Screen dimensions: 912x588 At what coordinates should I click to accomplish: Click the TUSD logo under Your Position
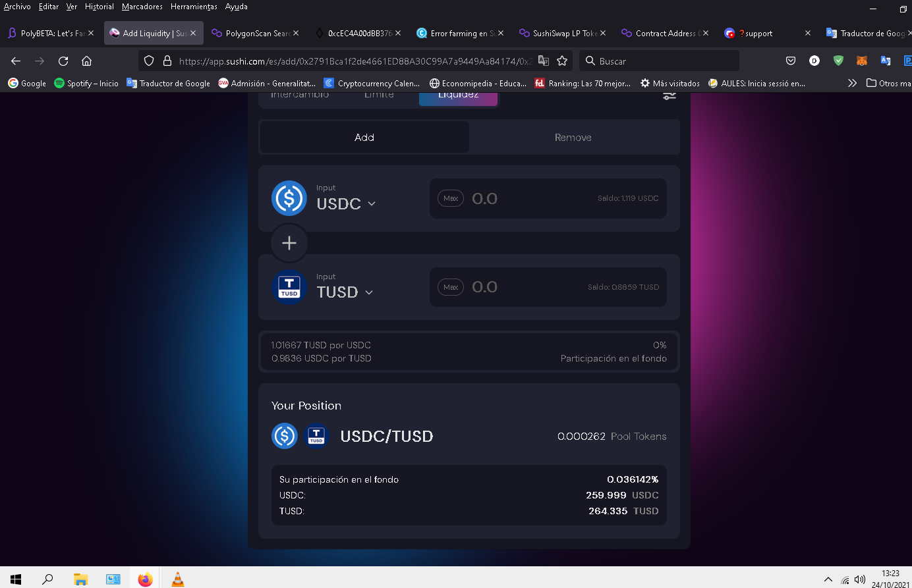pos(316,436)
